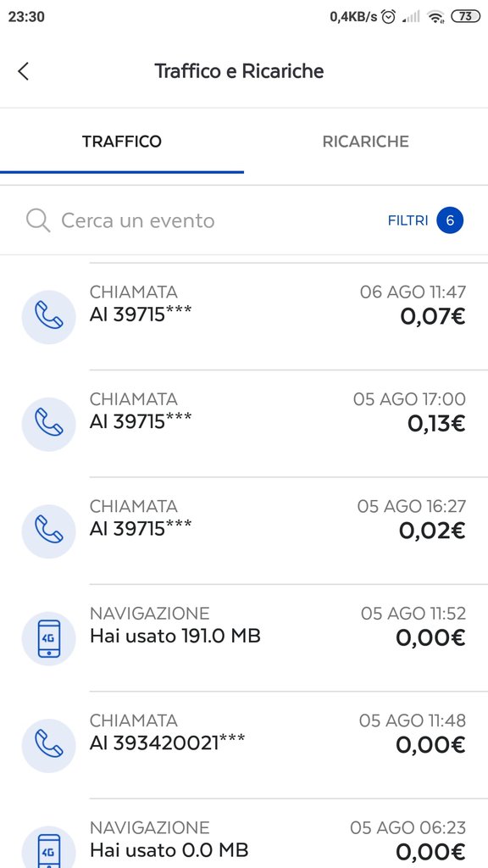Tap the search magnifier icon

(38, 221)
